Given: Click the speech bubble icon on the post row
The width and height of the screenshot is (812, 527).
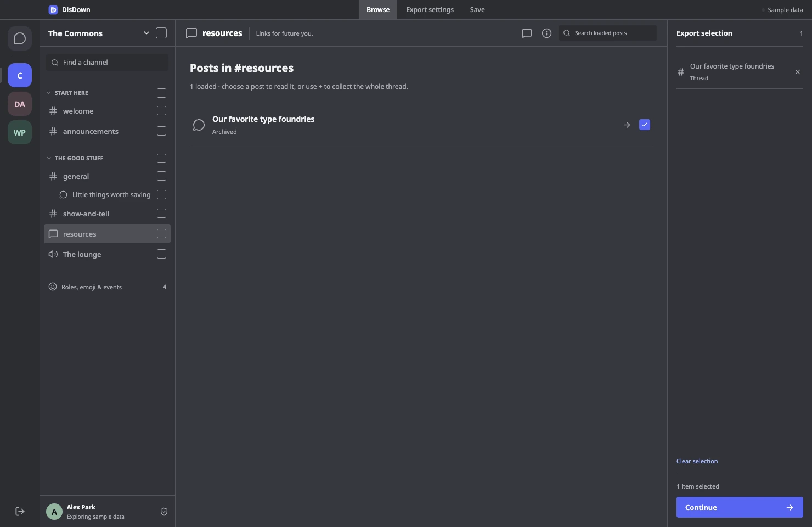Looking at the screenshot, I should pos(199,125).
